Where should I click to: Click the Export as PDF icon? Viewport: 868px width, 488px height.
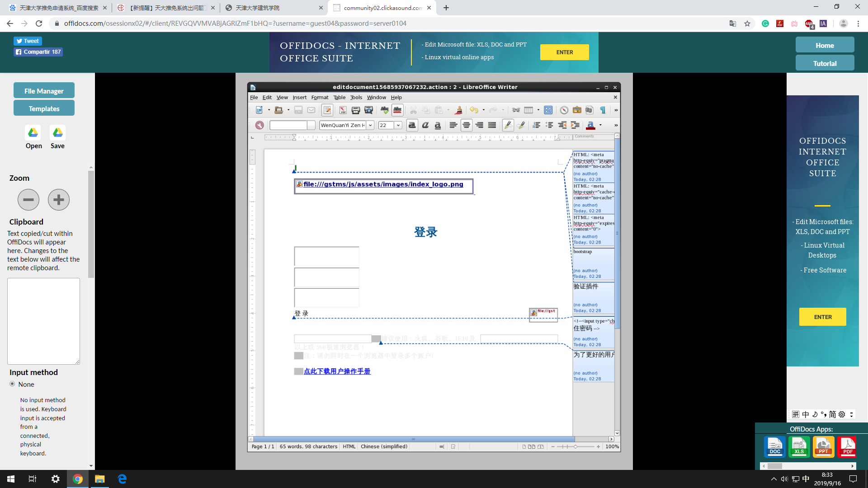pyautogui.click(x=343, y=110)
